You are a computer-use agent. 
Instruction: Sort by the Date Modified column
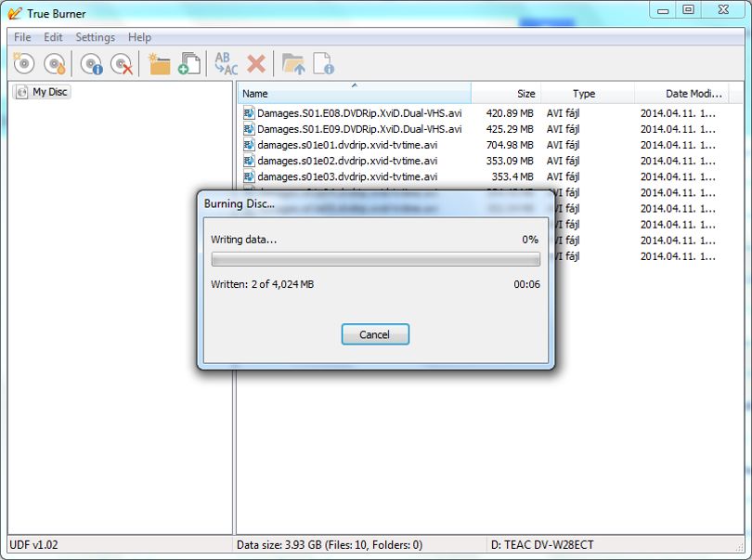tap(682, 94)
